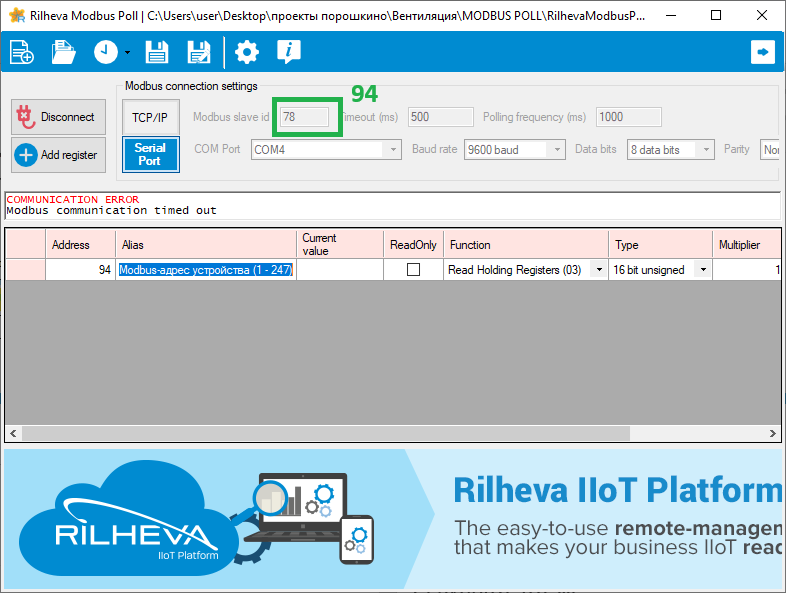Click the recent files clock icon

(106, 53)
